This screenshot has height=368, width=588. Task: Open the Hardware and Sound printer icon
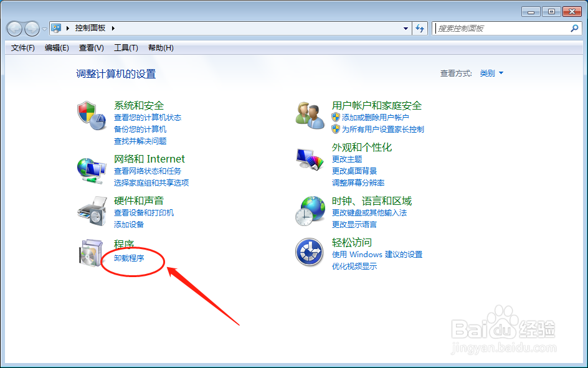pos(92,211)
